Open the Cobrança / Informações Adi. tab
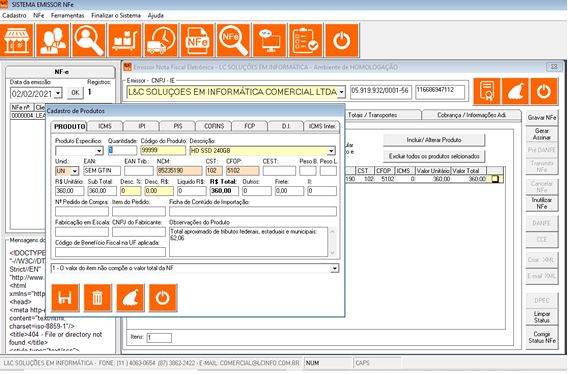The image size is (568, 374). [x=472, y=115]
